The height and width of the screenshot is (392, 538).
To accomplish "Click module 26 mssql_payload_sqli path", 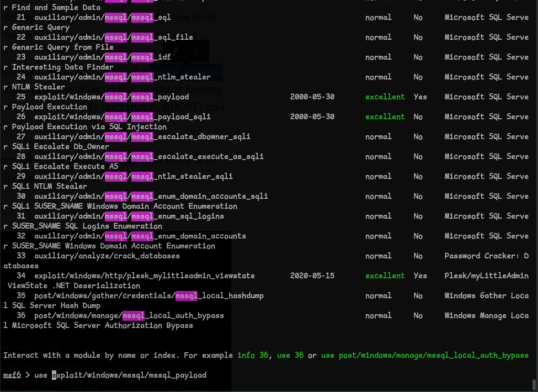I will tap(122, 117).
